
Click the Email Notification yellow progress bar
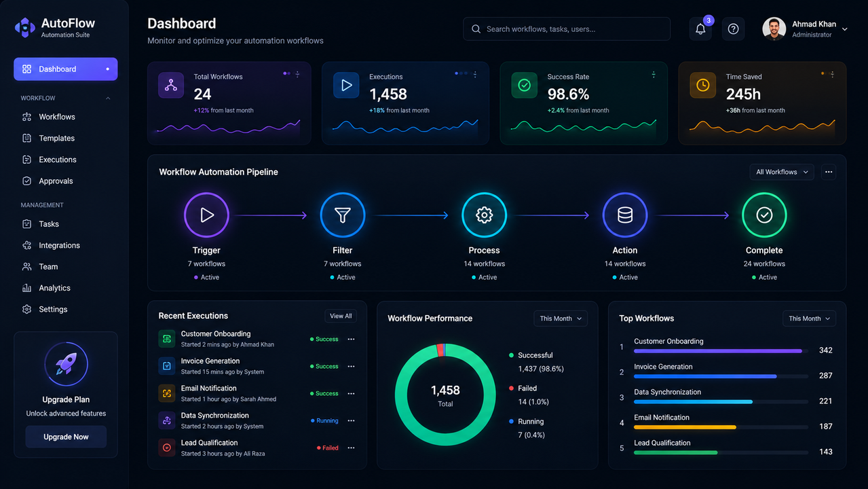tap(685, 427)
